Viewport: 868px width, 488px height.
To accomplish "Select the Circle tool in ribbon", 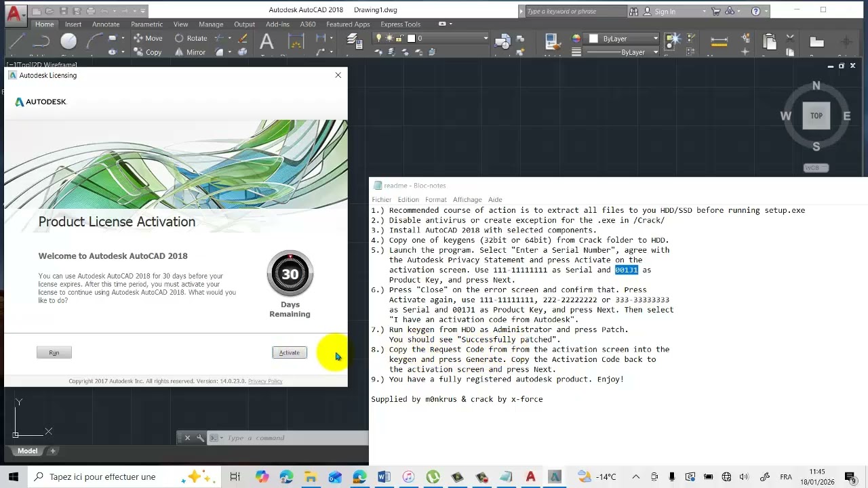I will [68, 42].
